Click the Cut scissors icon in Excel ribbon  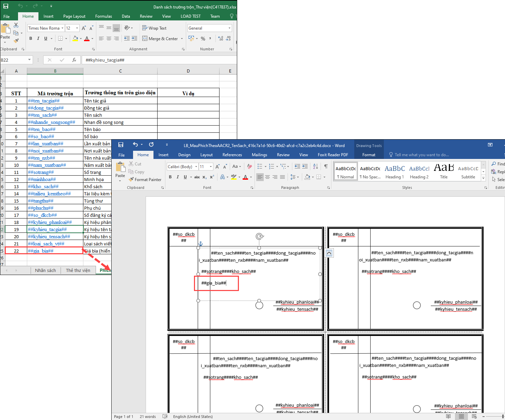coord(16,25)
